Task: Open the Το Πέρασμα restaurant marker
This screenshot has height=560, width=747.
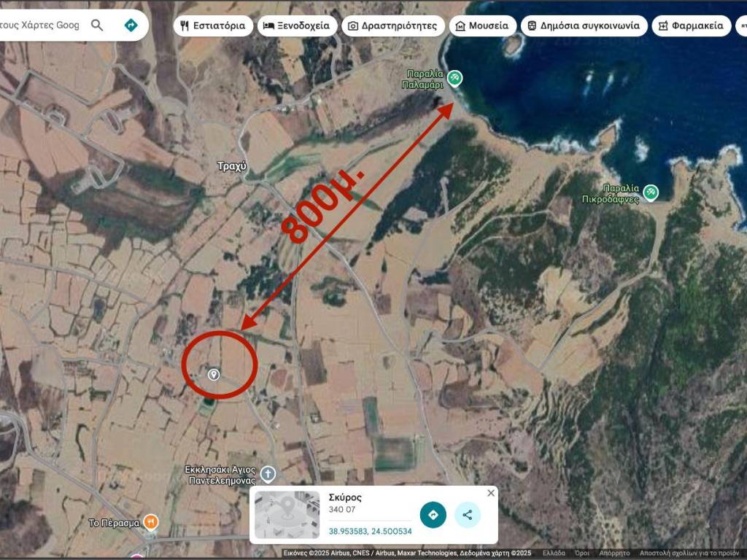Action: (x=150, y=521)
